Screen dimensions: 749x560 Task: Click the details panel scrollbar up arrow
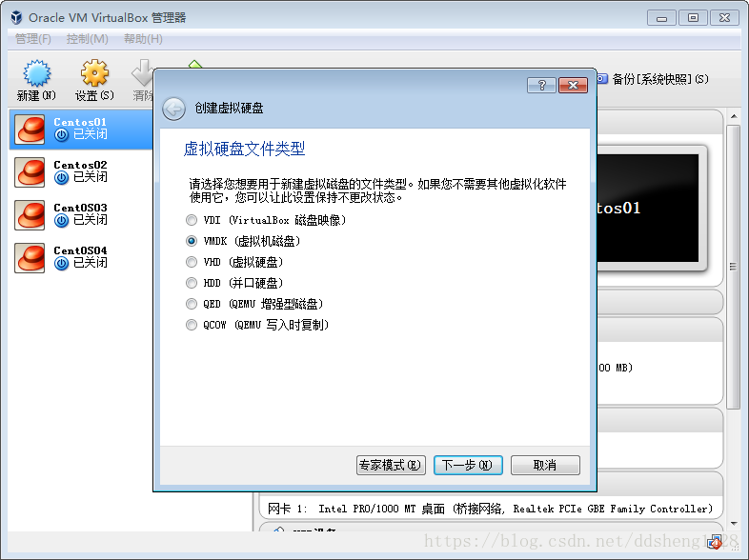tap(734, 116)
